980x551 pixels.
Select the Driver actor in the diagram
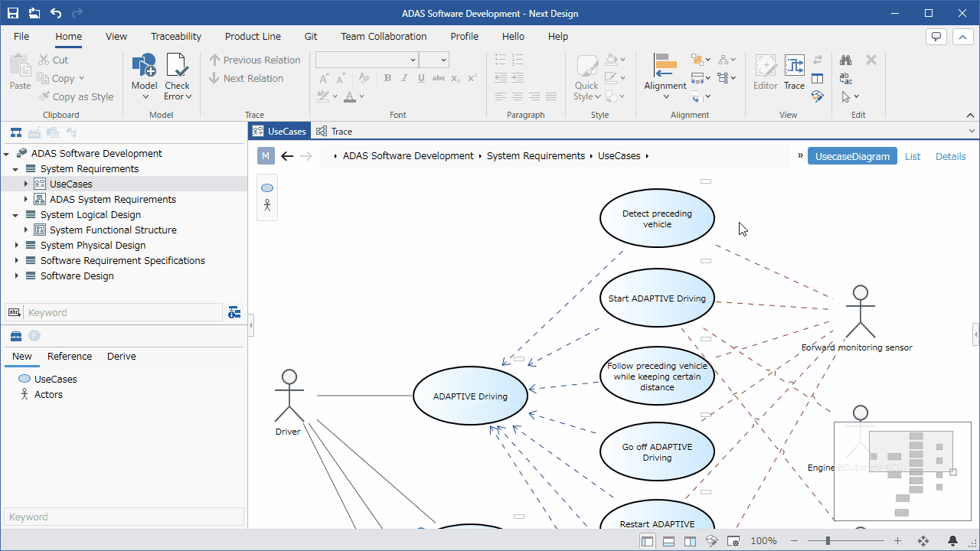coord(289,403)
